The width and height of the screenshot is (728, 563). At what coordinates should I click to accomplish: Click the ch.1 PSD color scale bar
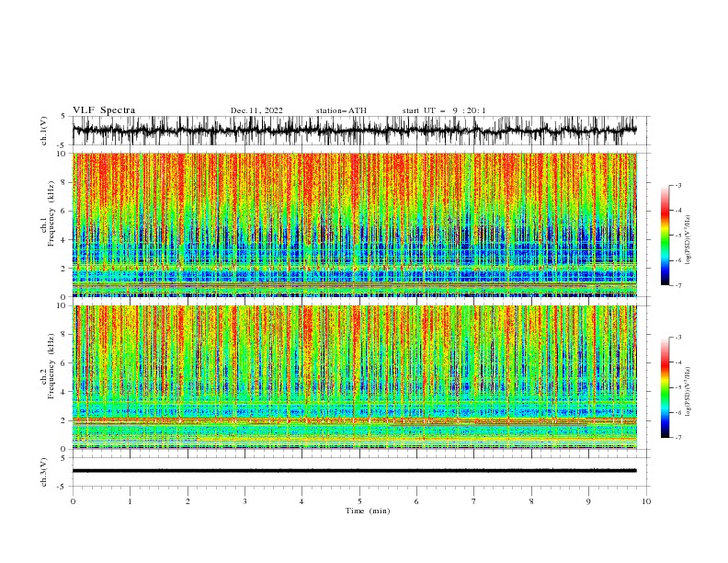click(665, 235)
